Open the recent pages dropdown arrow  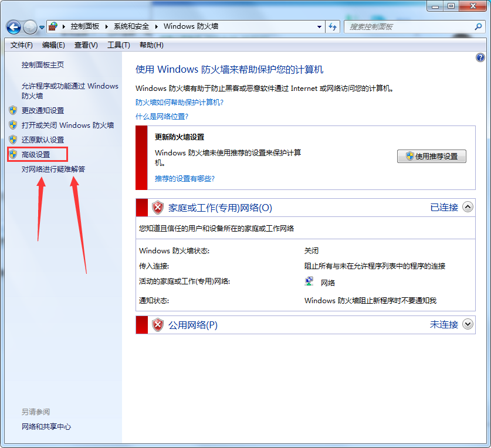pyautogui.click(x=42, y=28)
